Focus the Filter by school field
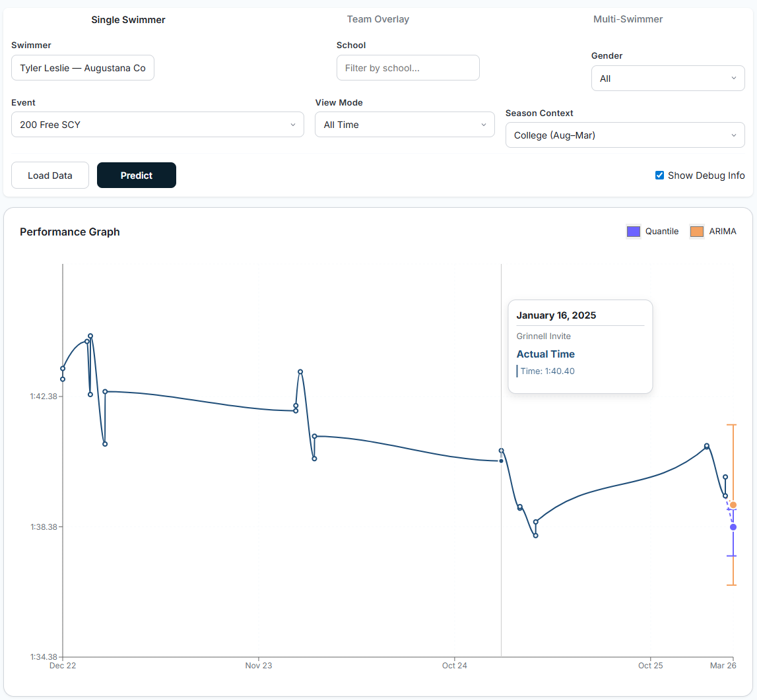 (408, 68)
